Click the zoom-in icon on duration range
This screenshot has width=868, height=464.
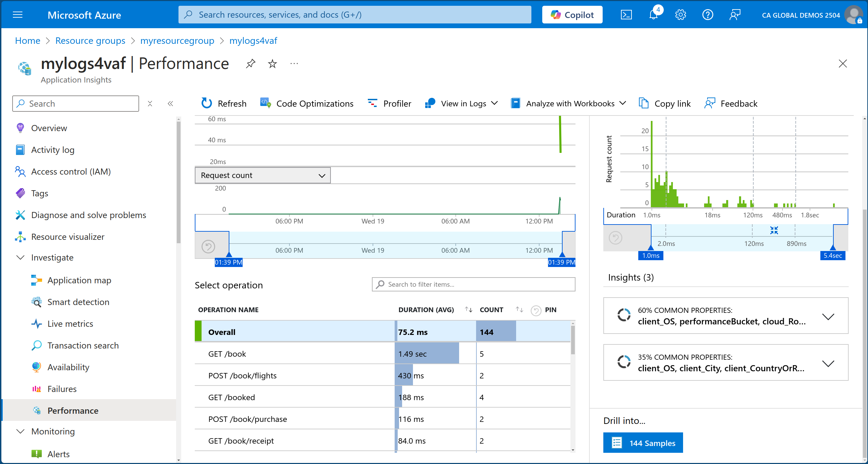(x=774, y=230)
